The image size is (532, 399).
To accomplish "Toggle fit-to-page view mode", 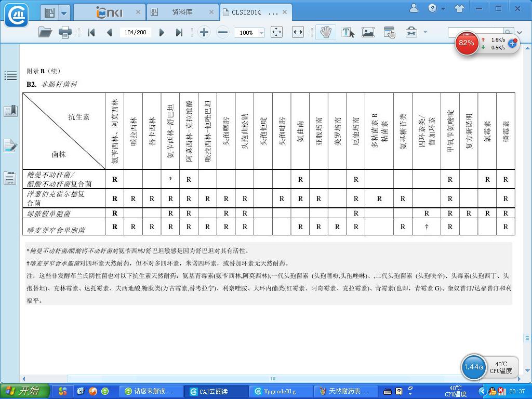I will (276, 32).
